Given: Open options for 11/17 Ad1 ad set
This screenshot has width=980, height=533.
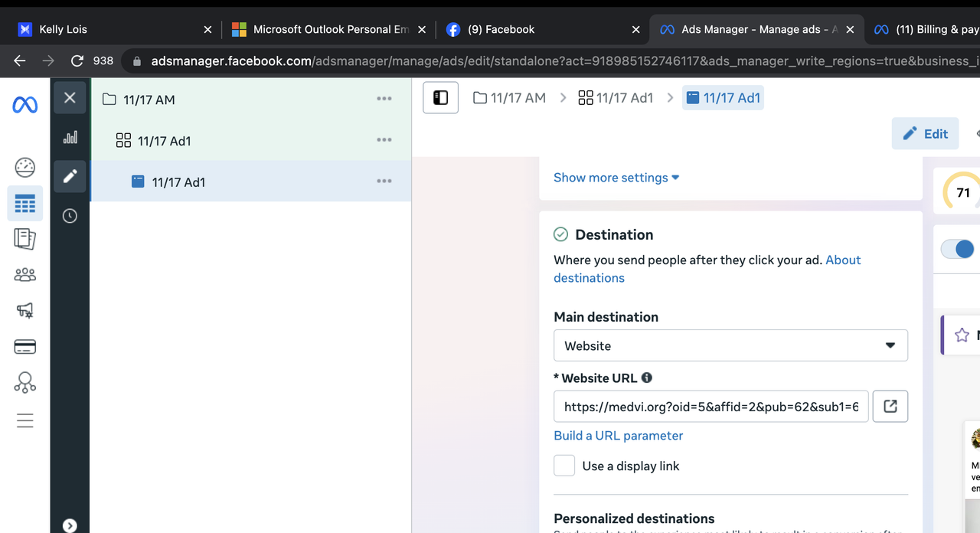Looking at the screenshot, I should 384,140.
